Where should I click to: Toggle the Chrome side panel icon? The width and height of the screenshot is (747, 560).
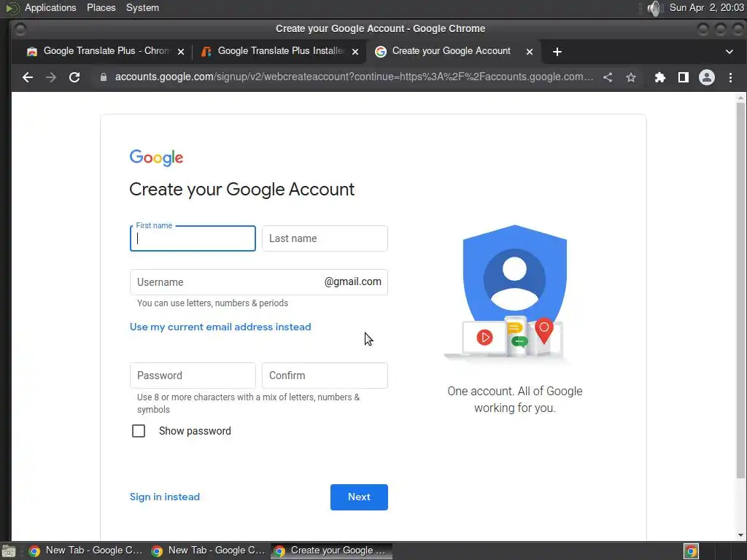click(683, 77)
